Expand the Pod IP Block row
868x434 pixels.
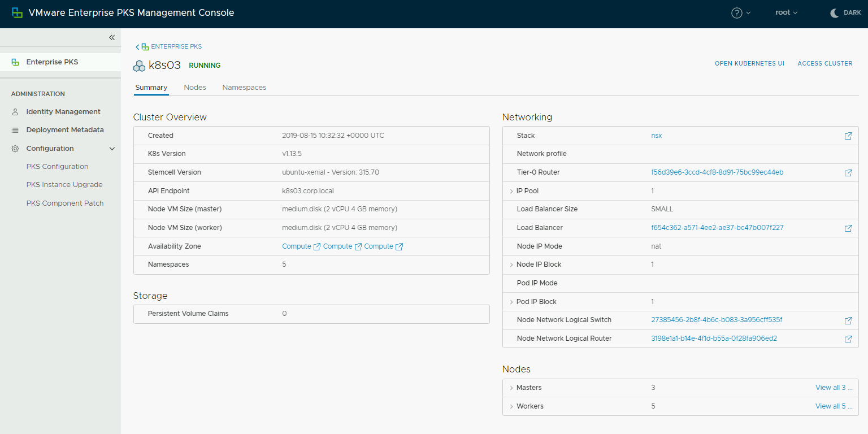click(x=511, y=302)
